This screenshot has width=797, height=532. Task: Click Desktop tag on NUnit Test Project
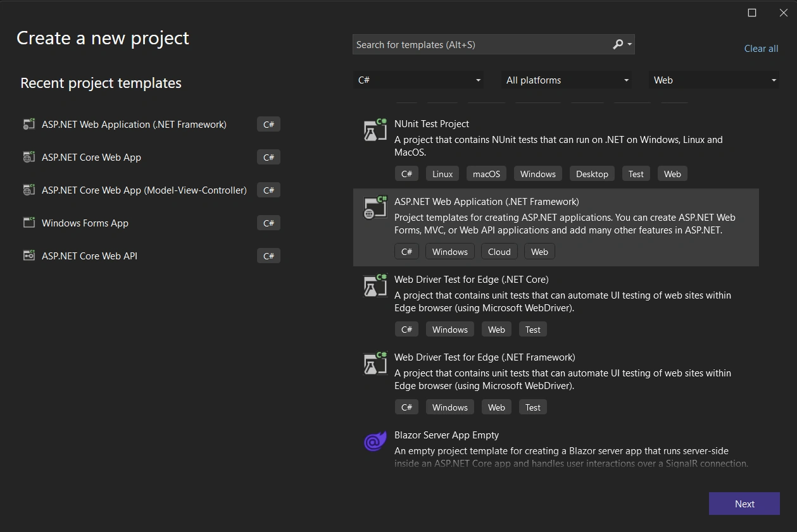tap(592, 174)
